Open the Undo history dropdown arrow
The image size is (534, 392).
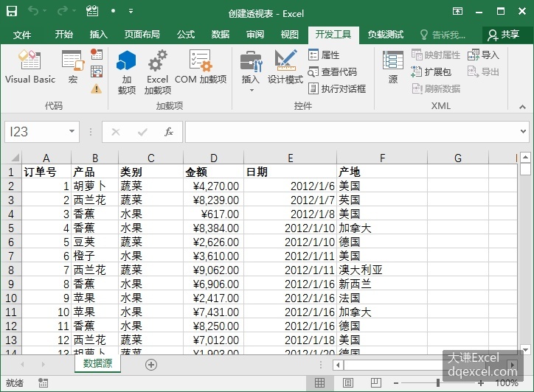tap(44, 11)
